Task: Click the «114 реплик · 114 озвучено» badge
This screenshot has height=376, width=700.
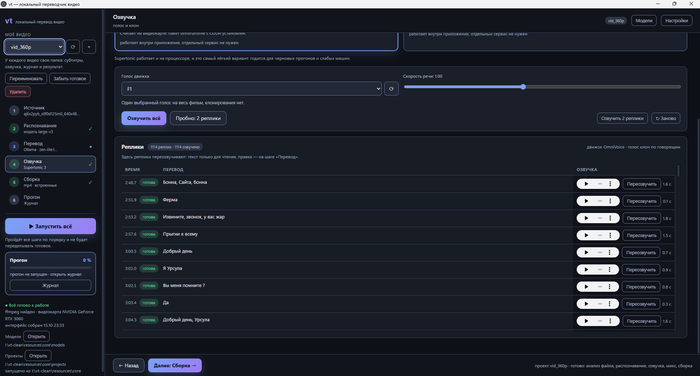Action: [x=175, y=147]
